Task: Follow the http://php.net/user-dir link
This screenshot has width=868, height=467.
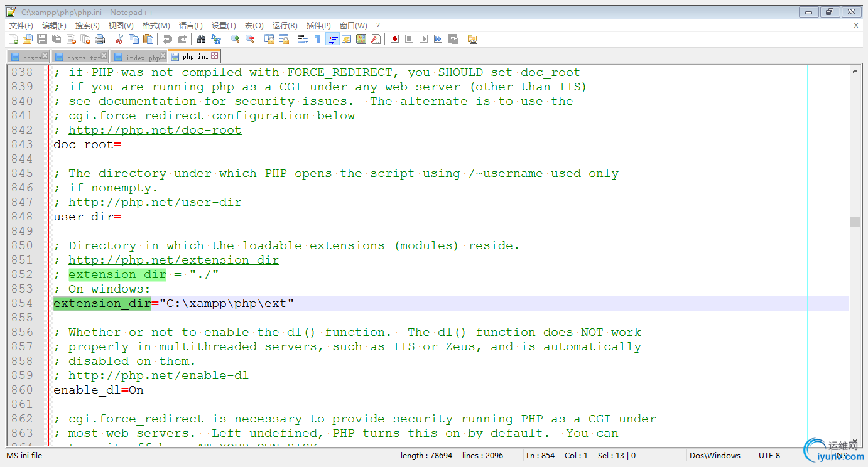Action: (x=155, y=203)
